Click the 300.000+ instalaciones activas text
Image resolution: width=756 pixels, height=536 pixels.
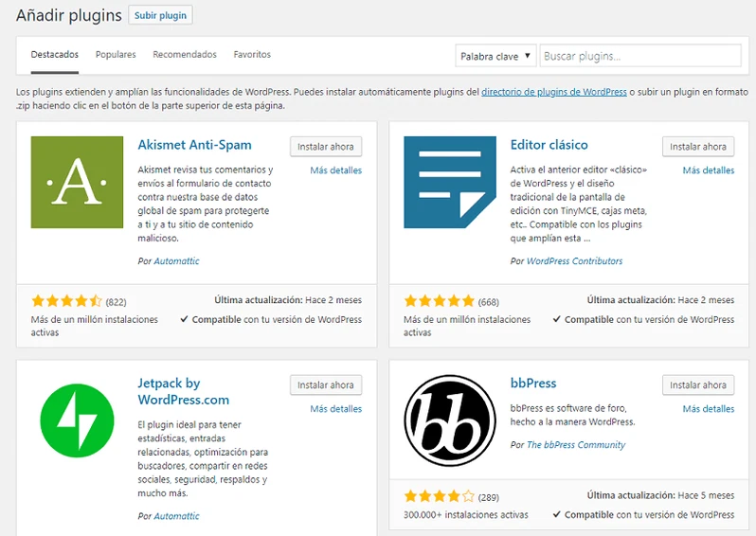pyautogui.click(x=466, y=515)
